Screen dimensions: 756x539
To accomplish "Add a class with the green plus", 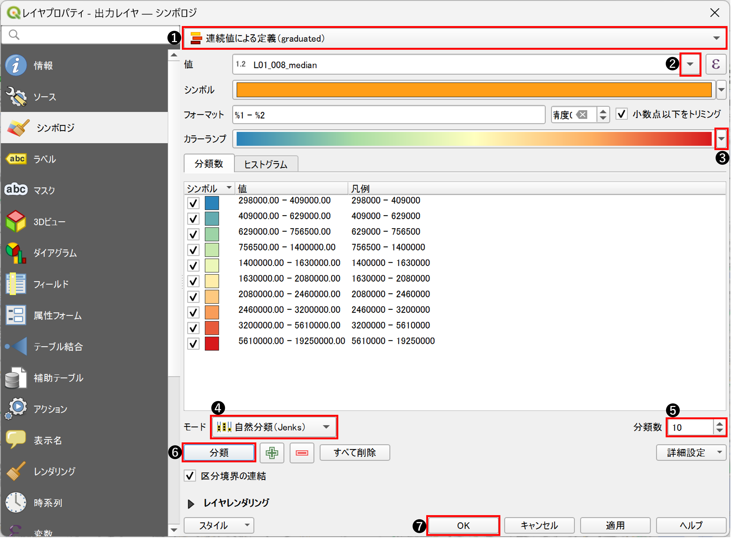I will tap(272, 453).
